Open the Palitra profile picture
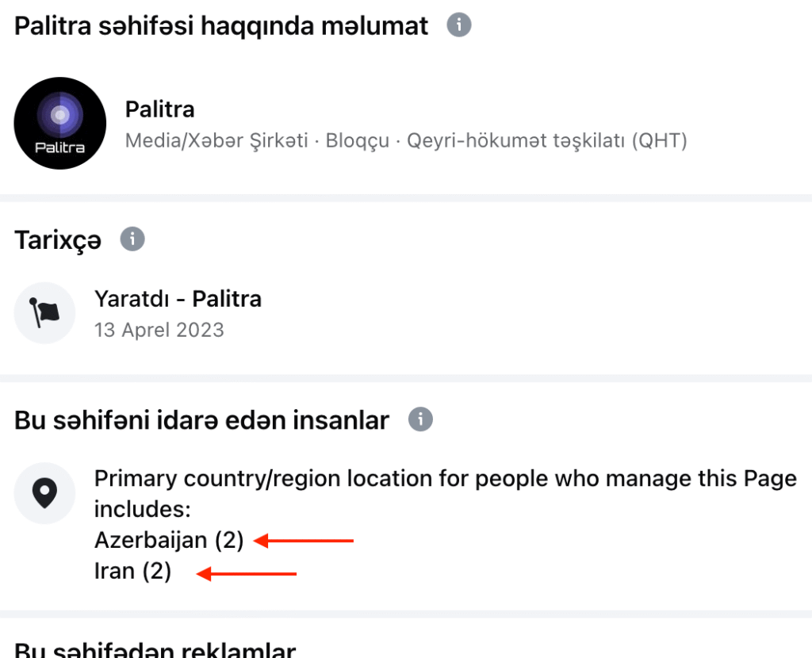Image resolution: width=812 pixels, height=658 pixels. click(x=60, y=123)
